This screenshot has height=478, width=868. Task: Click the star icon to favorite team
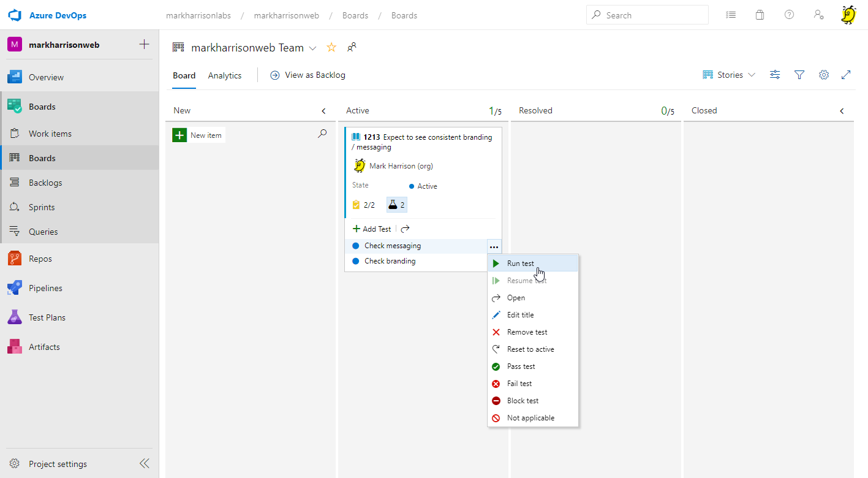coord(331,47)
